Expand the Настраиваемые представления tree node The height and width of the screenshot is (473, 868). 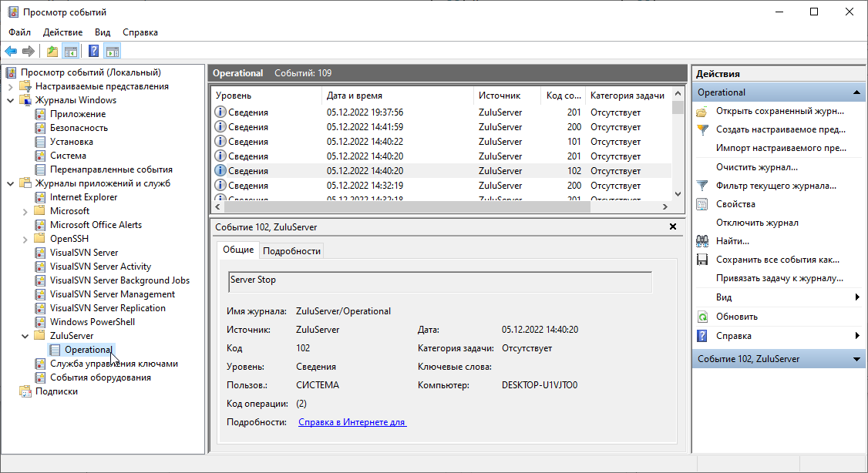click(11, 86)
